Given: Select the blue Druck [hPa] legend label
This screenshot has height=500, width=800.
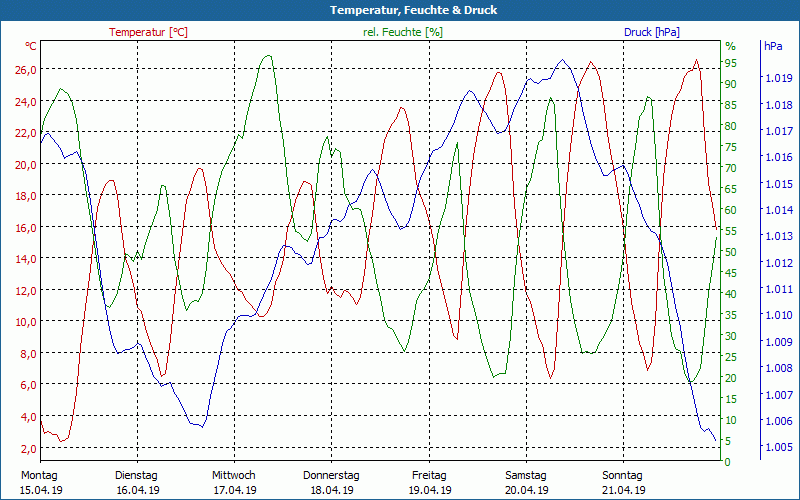Looking at the screenshot, I should coord(651,32).
